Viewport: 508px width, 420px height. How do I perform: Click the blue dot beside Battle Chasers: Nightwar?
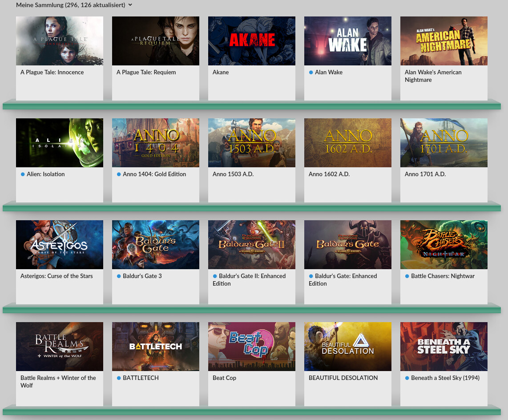point(407,276)
